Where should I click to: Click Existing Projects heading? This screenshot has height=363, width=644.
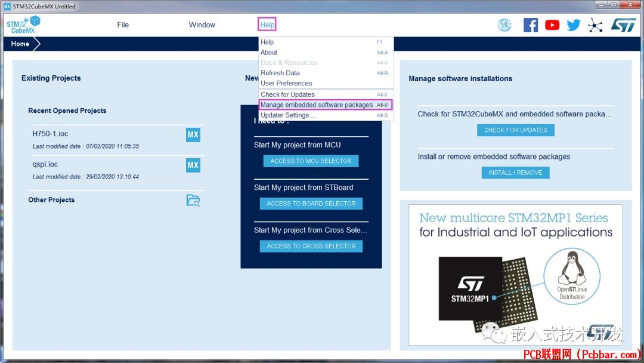pos(51,78)
